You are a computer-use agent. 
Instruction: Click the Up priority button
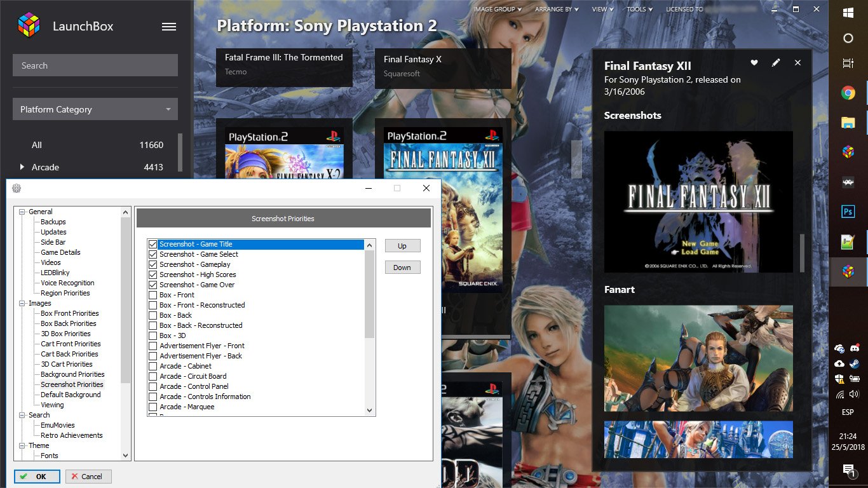(402, 246)
